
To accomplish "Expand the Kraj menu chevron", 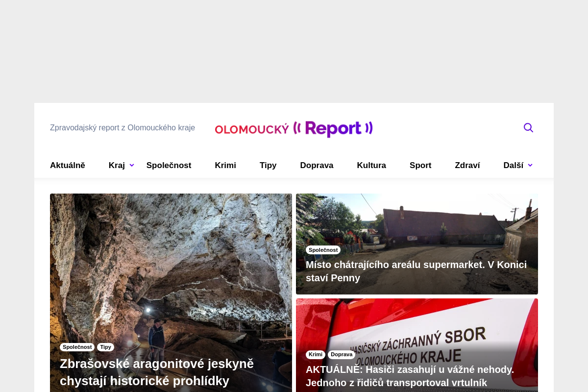I will click(132, 166).
